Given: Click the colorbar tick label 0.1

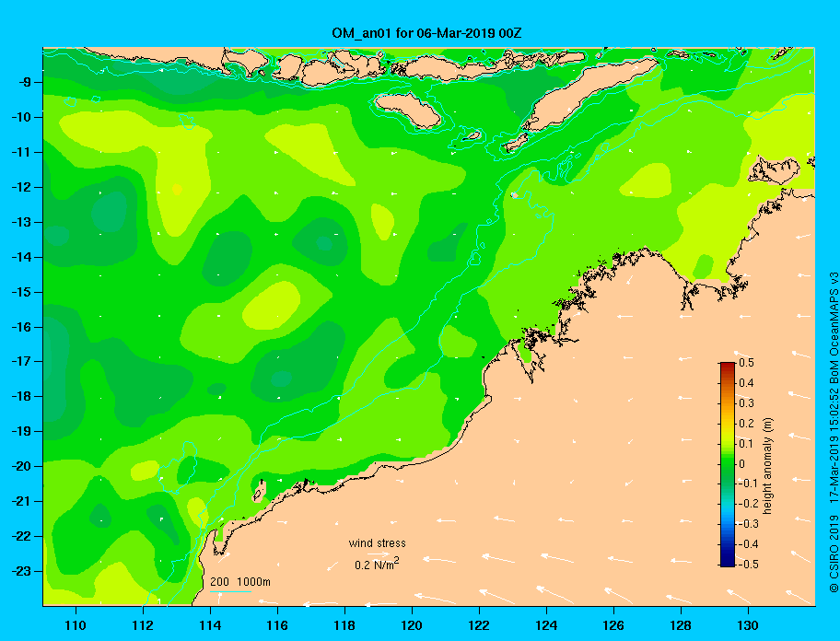Looking at the screenshot, I should coord(746,443).
